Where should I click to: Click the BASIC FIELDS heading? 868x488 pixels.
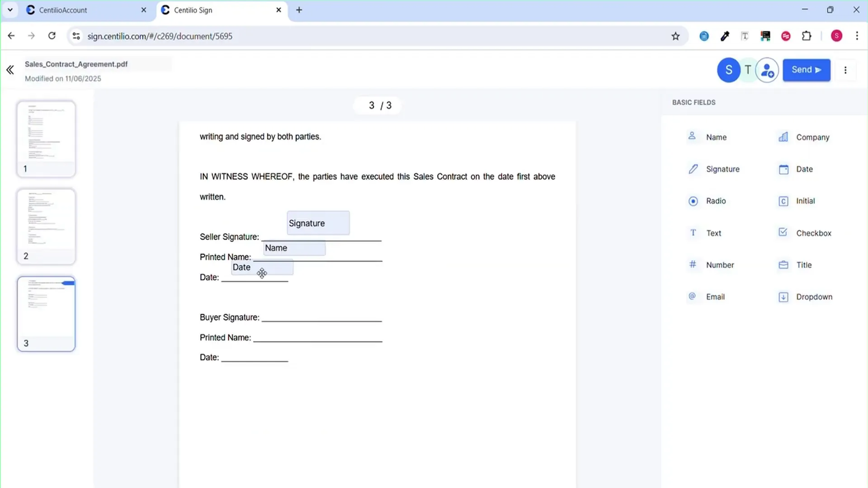click(x=693, y=102)
